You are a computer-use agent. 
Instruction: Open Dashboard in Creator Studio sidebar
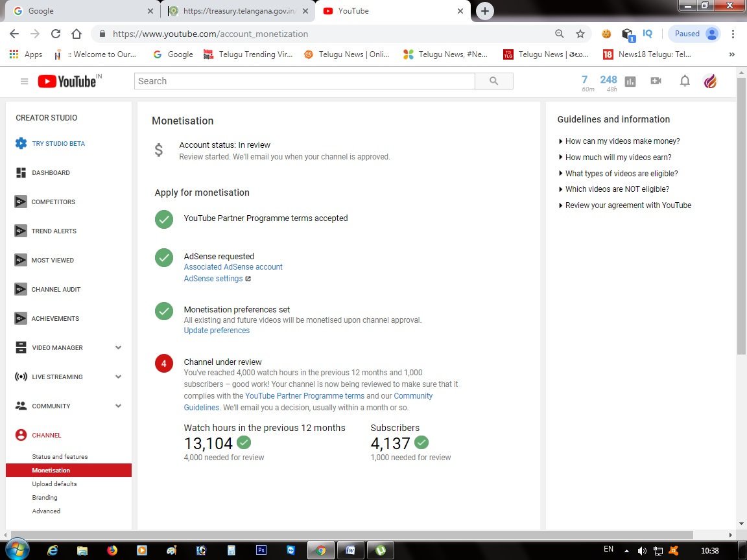click(51, 173)
